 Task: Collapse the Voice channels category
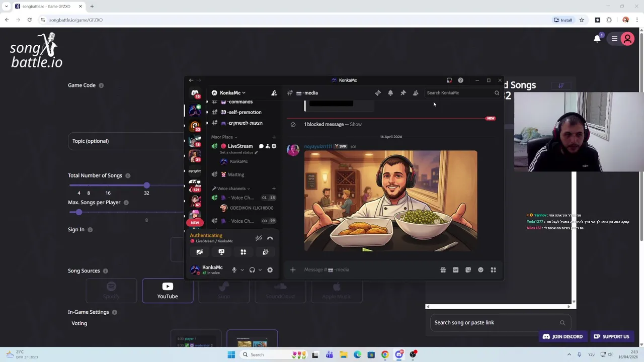(x=231, y=189)
